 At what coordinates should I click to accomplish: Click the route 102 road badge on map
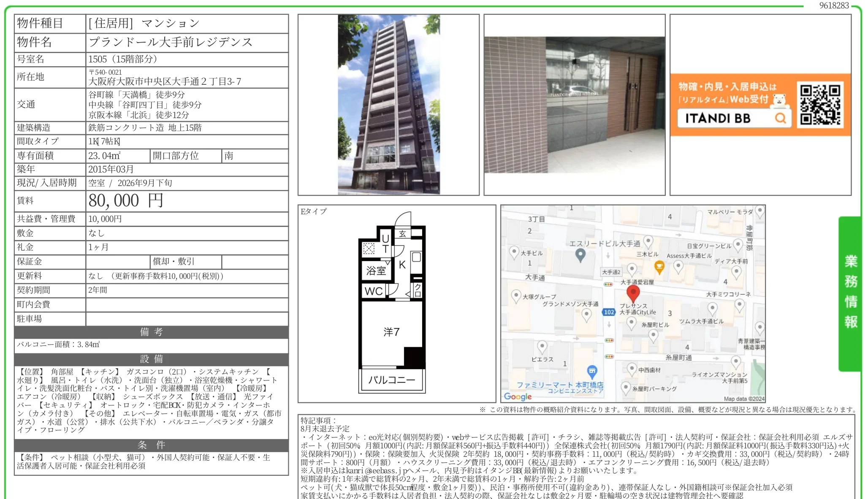click(x=608, y=312)
